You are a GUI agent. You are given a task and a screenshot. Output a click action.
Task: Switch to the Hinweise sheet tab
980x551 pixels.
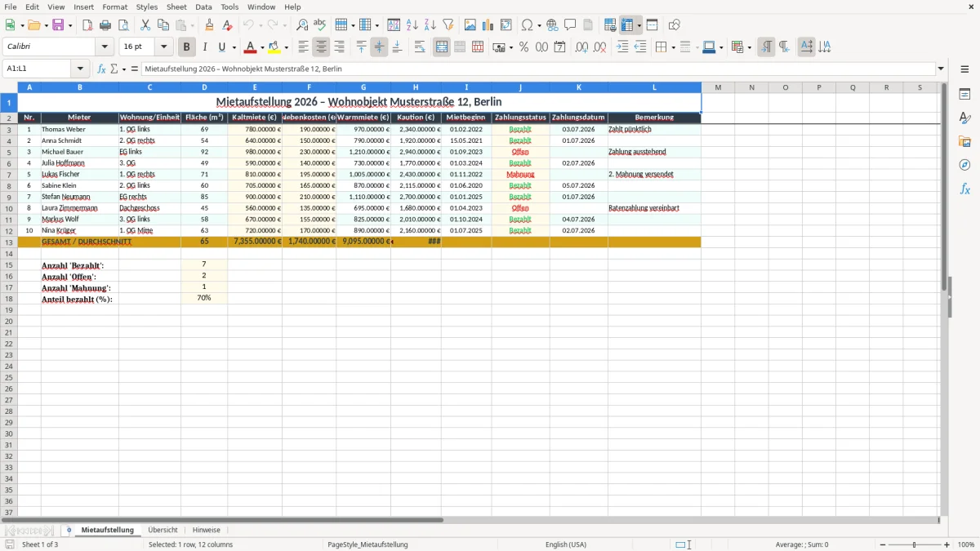207,531
